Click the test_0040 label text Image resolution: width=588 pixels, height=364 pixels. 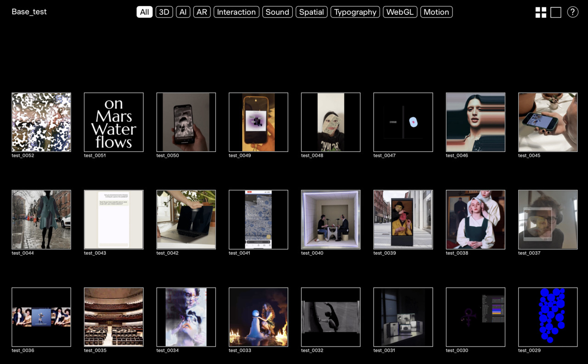(x=312, y=253)
